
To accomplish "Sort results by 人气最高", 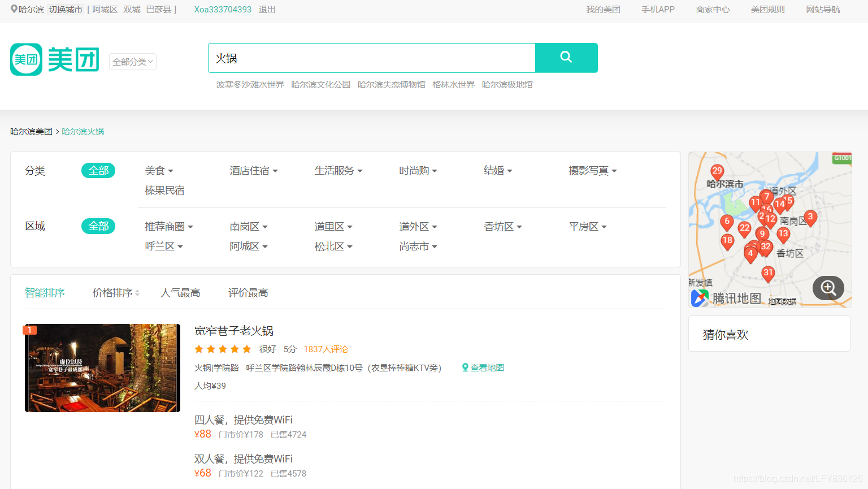I will pos(180,293).
